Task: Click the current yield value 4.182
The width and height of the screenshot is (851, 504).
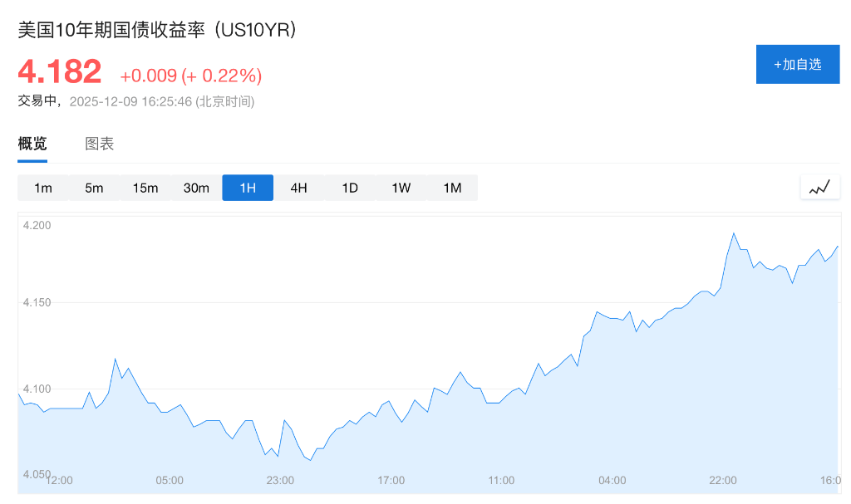Action: 58,71
